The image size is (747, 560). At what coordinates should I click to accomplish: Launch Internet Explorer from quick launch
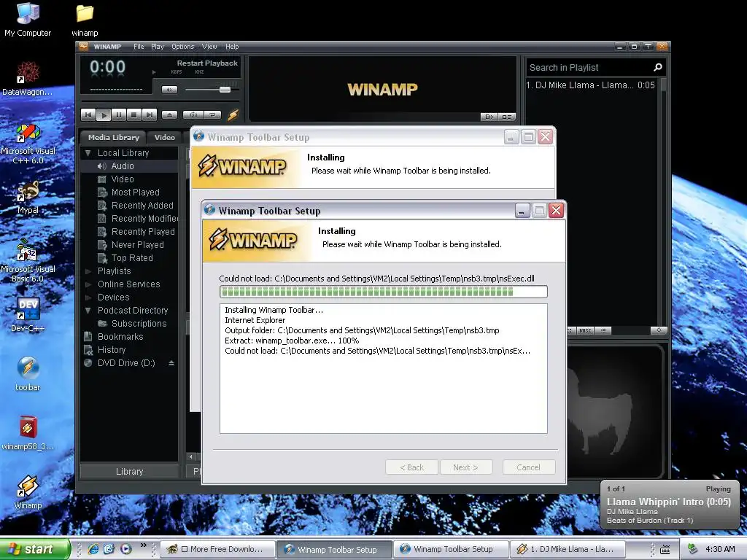click(x=93, y=549)
